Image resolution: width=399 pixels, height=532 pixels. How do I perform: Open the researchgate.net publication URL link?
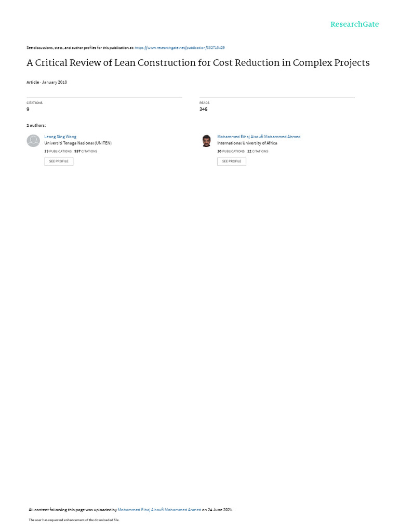pos(179,48)
